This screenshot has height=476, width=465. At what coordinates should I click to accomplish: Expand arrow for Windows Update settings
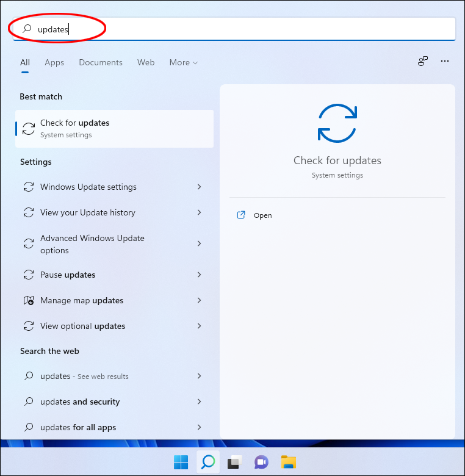click(199, 187)
